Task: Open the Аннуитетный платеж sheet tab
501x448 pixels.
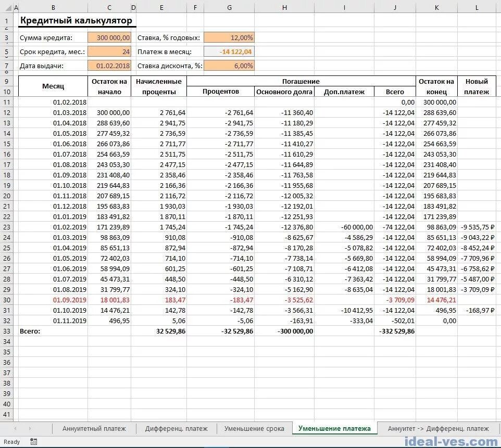Action: pos(94,429)
